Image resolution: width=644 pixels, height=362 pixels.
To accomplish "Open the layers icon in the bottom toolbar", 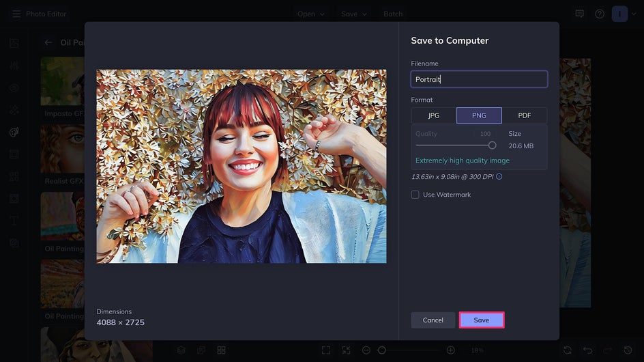I will (x=181, y=350).
